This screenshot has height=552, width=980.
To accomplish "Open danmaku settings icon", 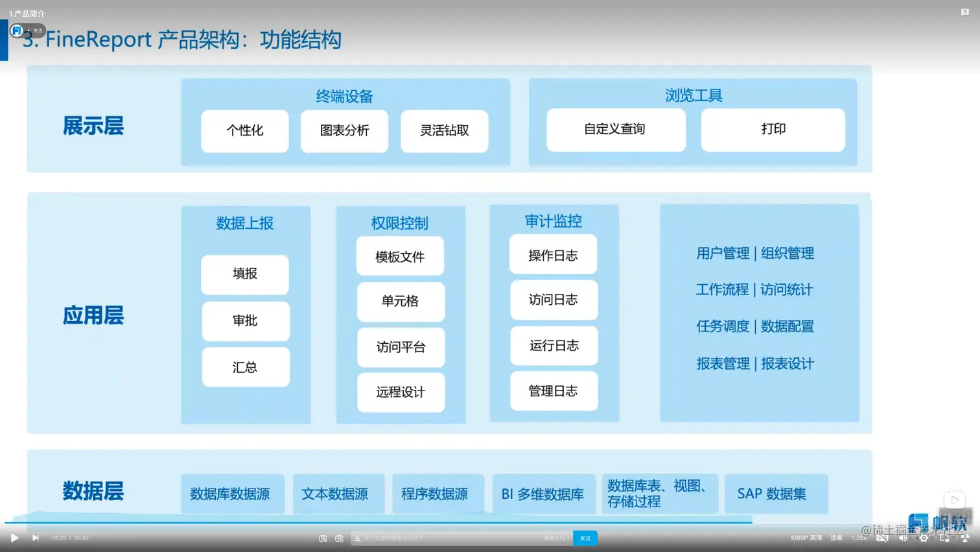I will click(339, 538).
